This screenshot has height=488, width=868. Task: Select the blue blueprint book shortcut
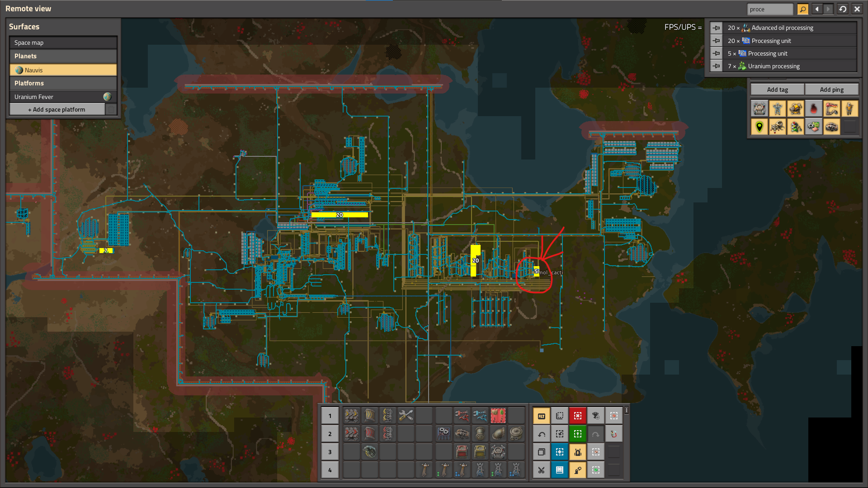coord(560,470)
